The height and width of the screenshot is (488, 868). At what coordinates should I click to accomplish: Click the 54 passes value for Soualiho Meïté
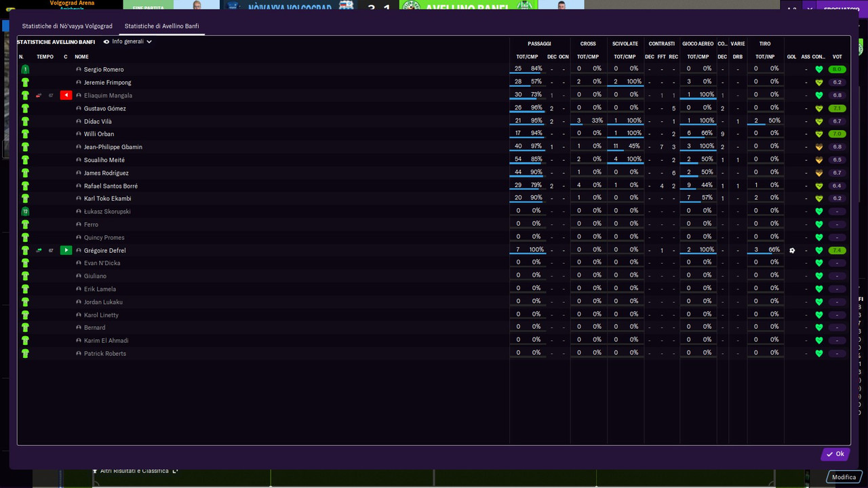(x=518, y=159)
